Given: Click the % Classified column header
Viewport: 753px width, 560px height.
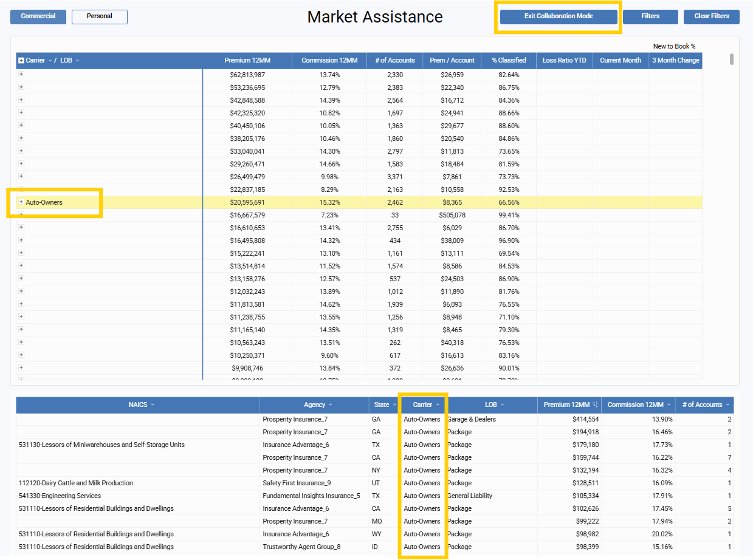Looking at the screenshot, I should click(509, 61).
